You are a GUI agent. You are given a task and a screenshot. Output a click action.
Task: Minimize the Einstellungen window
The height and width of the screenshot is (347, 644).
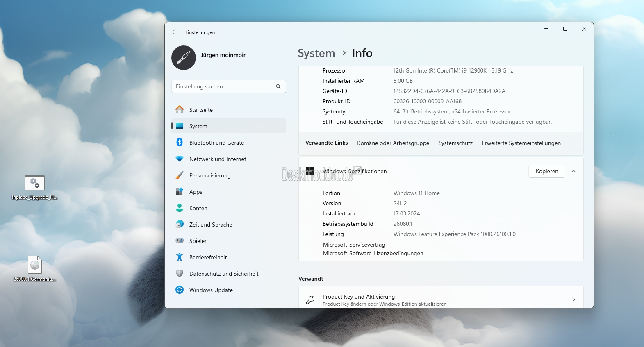[546, 29]
